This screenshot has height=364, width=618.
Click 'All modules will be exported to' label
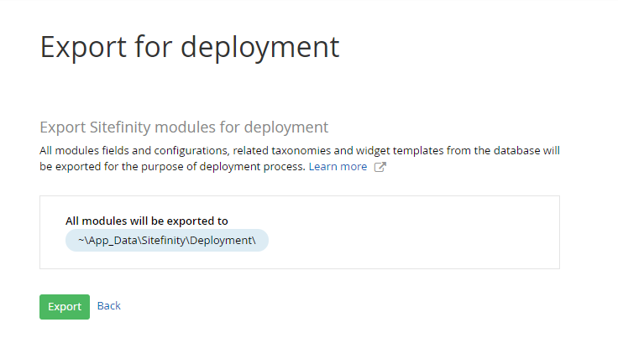[x=147, y=221]
